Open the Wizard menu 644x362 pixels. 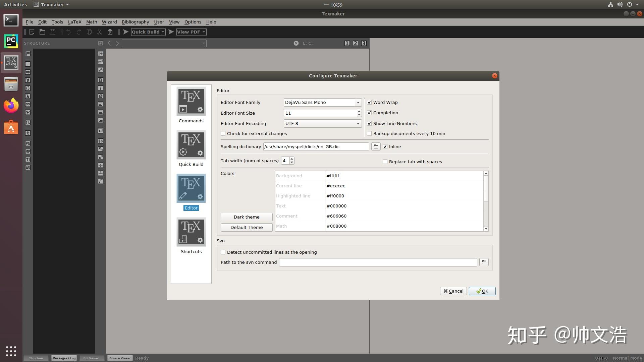click(109, 22)
